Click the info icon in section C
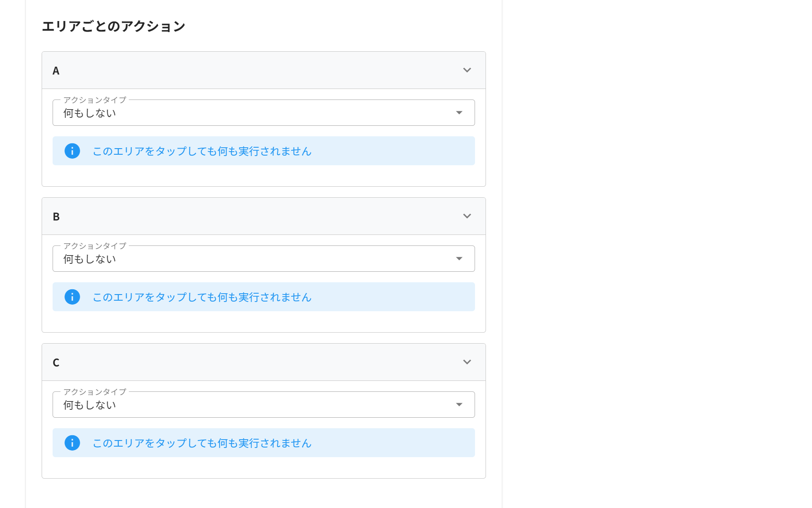Image resolution: width=812 pixels, height=508 pixels. coord(72,443)
